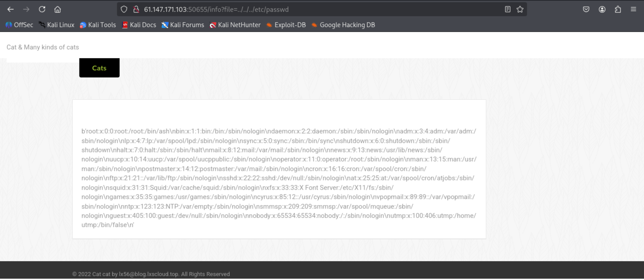This screenshot has width=644, height=280.
Task: Open the hamburger application menu
Action: (633, 9)
